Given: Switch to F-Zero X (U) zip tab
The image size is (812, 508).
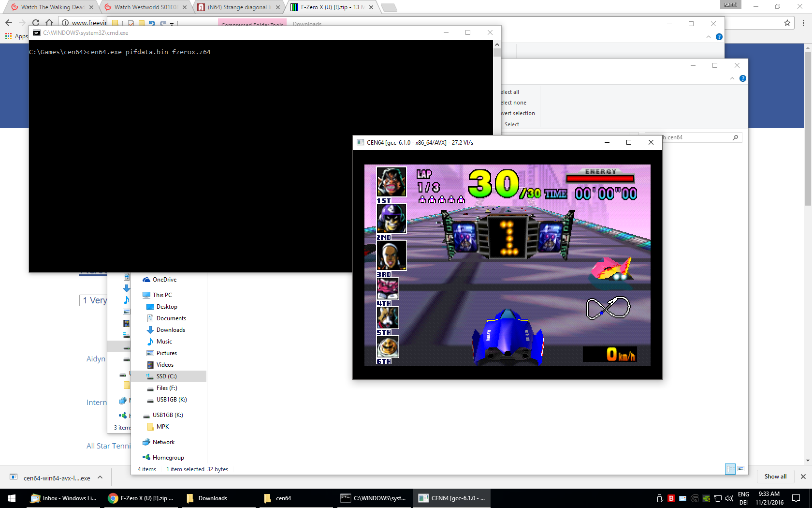Looking at the screenshot, I should pos(332,7).
